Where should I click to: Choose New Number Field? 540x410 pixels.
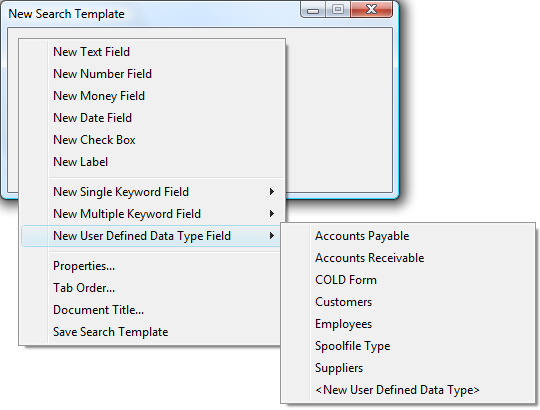tap(152, 74)
